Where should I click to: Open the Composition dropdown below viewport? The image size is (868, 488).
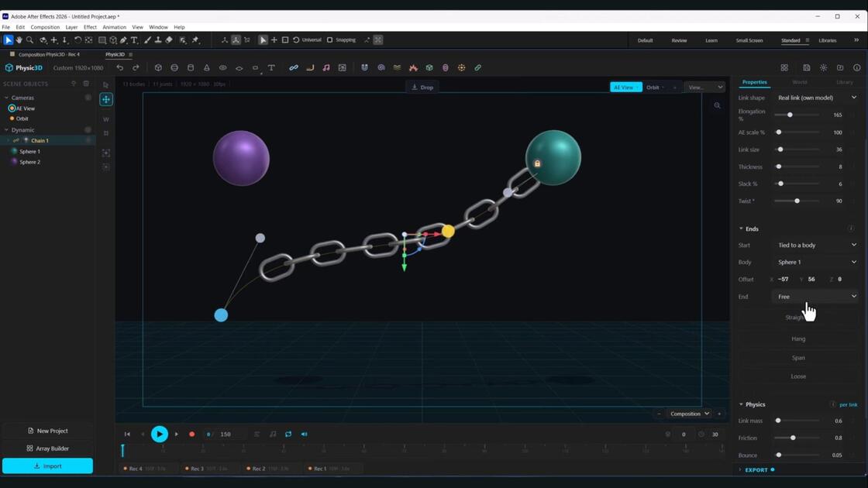tap(689, 414)
